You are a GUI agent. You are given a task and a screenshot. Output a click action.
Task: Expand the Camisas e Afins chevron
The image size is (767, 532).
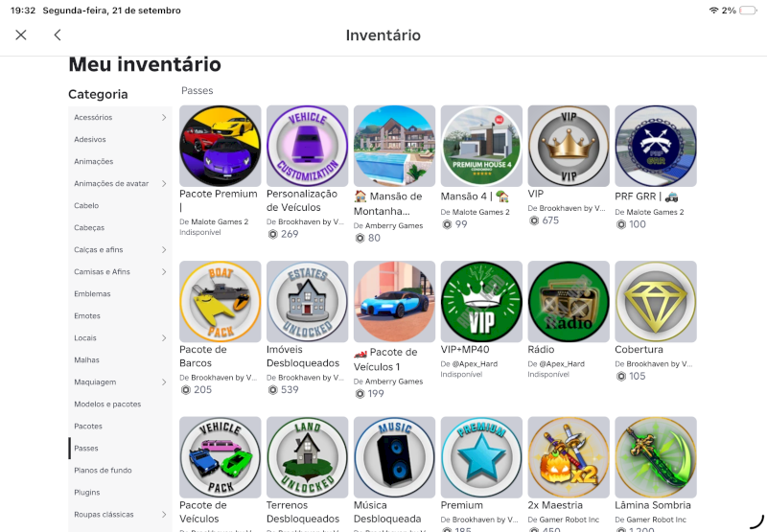(164, 272)
